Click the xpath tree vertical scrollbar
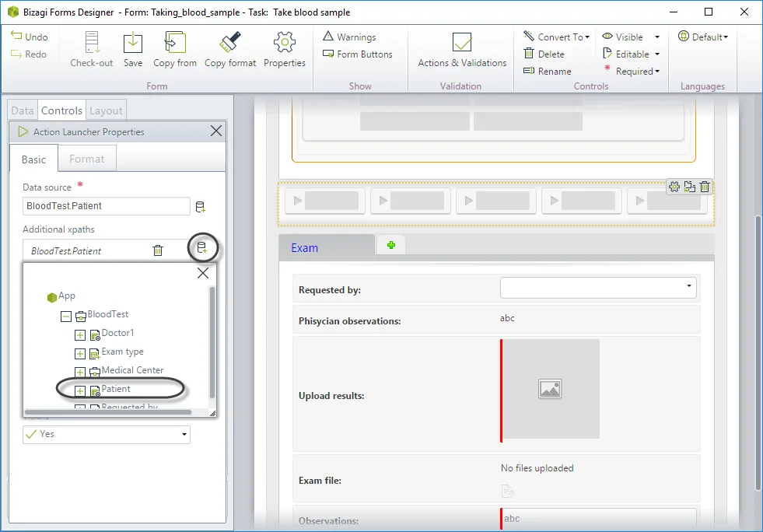This screenshot has height=532, width=763. (212, 341)
